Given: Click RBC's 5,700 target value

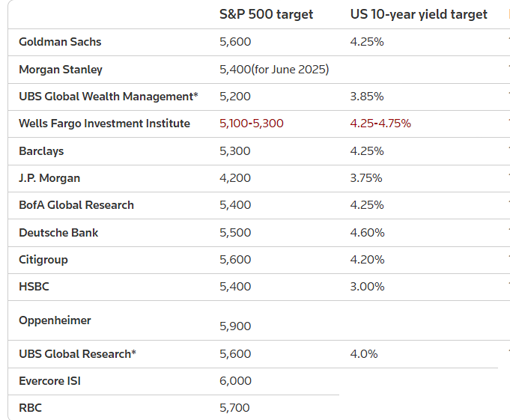Looking at the screenshot, I should pyautogui.click(x=235, y=408).
